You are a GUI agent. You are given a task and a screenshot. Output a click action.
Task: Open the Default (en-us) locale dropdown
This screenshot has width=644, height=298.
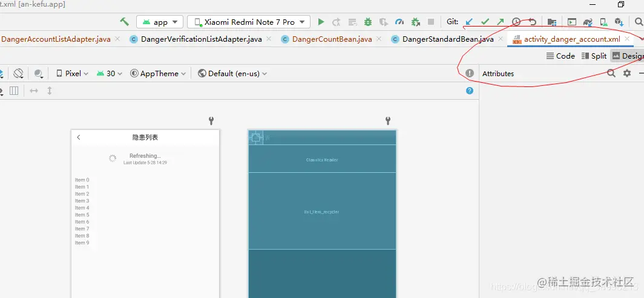(232, 74)
